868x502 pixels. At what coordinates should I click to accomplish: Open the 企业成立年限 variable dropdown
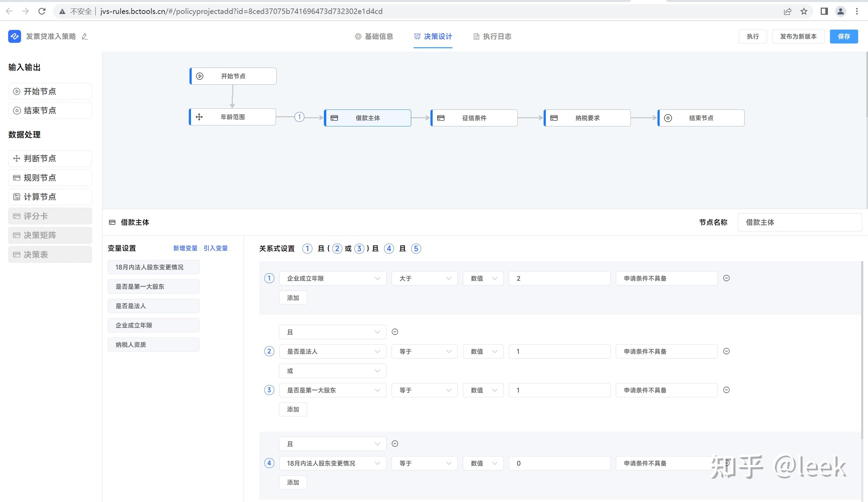coord(332,278)
